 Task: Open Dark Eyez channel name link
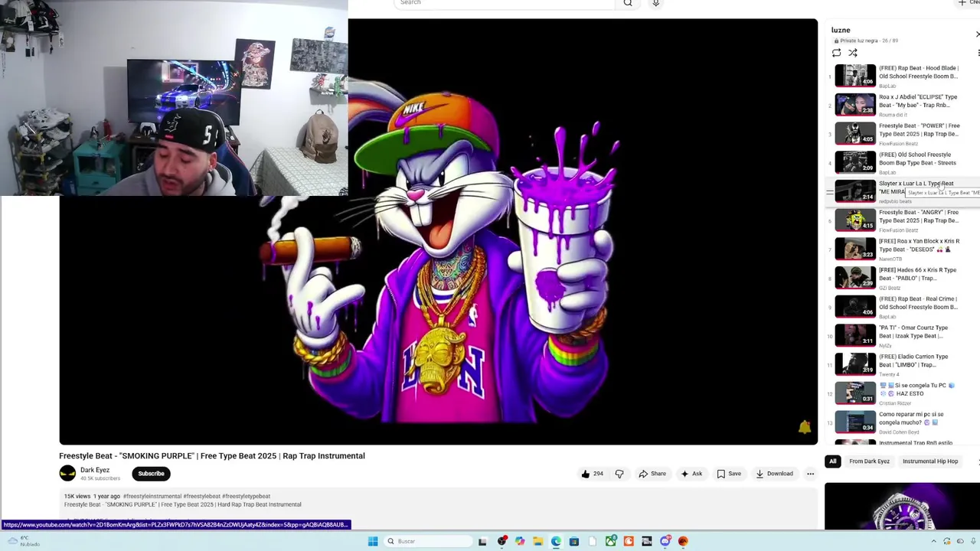(95, 470)
